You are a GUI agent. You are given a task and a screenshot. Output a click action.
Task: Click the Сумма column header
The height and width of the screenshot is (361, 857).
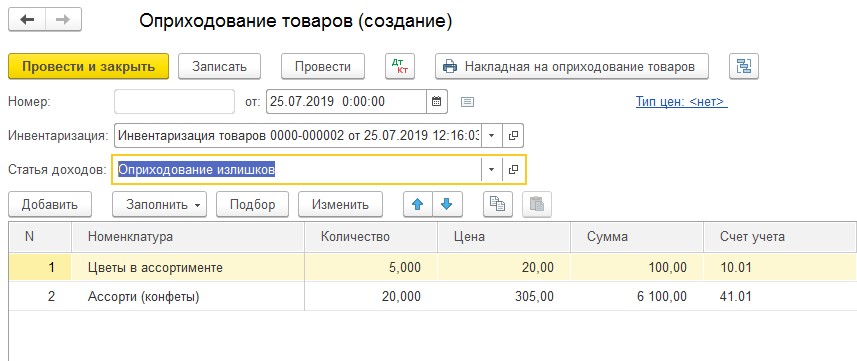point(637,237)
